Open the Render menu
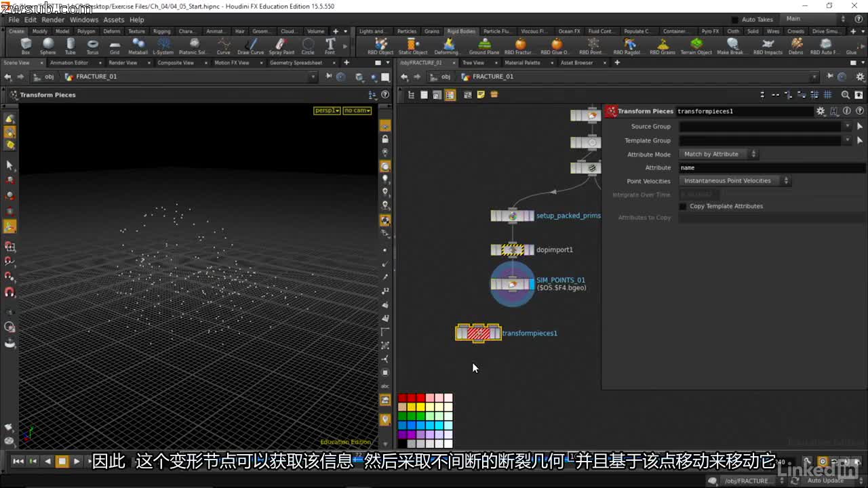 click(x=52, y=20)
